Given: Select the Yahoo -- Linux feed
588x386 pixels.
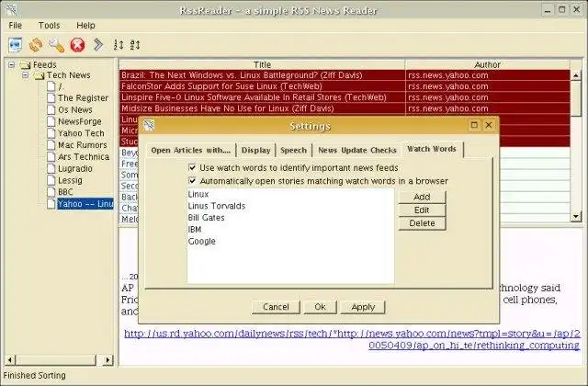Looking at the screenshot, I should coord(85,204).
